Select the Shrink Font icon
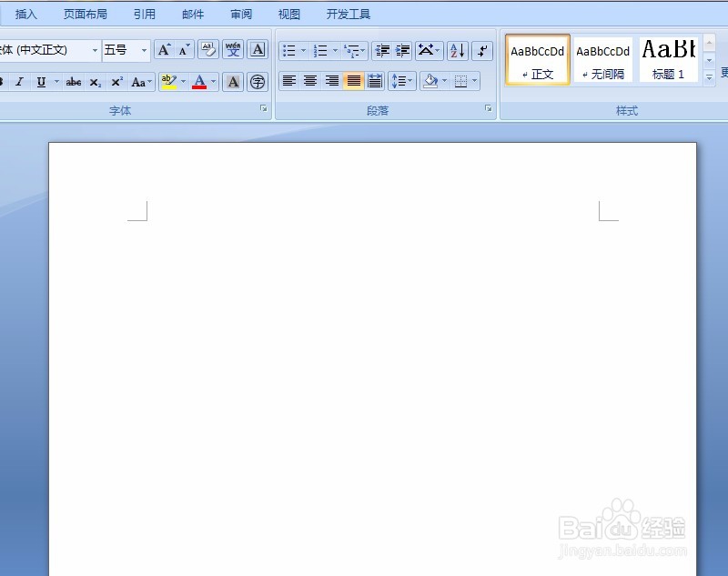The image size is (728, 576). tap(184, 50)
